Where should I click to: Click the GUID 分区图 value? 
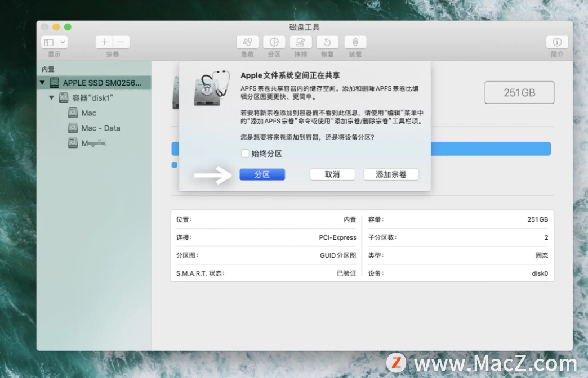tap(338, 255)
